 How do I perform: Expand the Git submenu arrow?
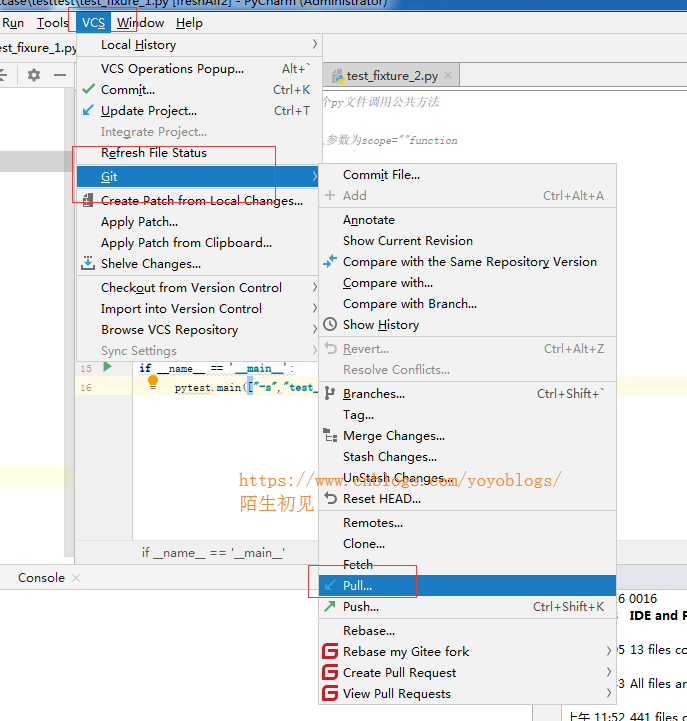(315, 176)
